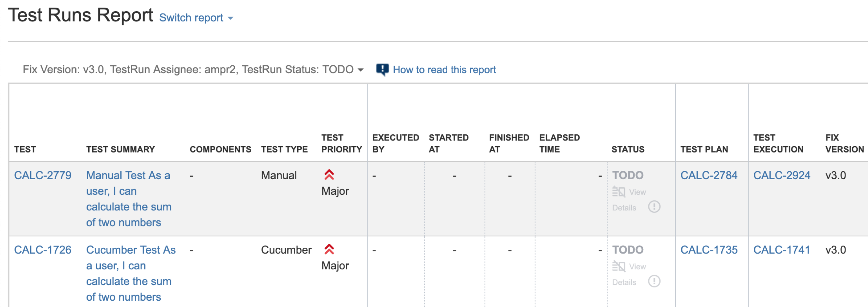Click View Details icon in CALC-1726 row
The width and height of the screenshot is (868, 307).
click(x=619, y=266)
